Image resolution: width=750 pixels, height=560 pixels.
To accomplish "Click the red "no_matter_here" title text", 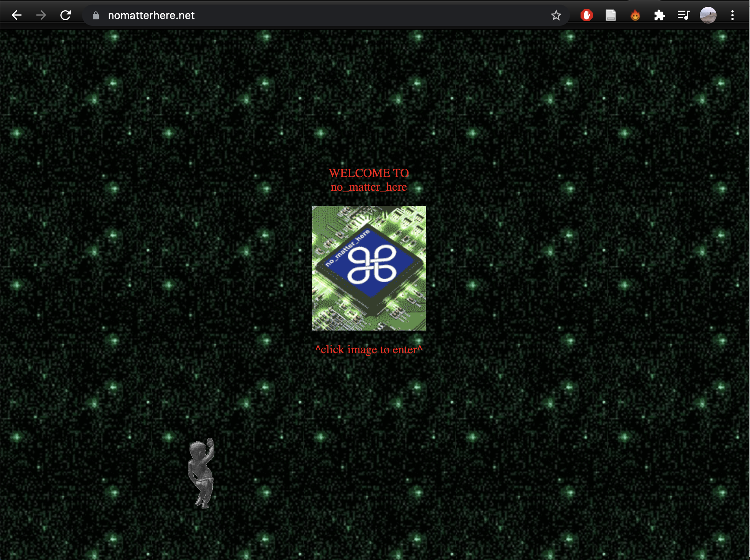I will pyautogui.click(x=369, y=187).
